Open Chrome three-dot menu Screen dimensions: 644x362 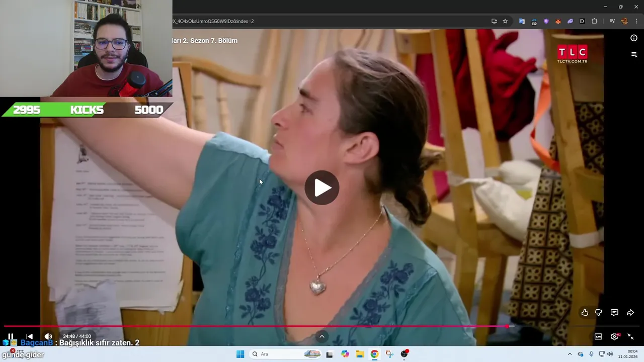point(636,21)
